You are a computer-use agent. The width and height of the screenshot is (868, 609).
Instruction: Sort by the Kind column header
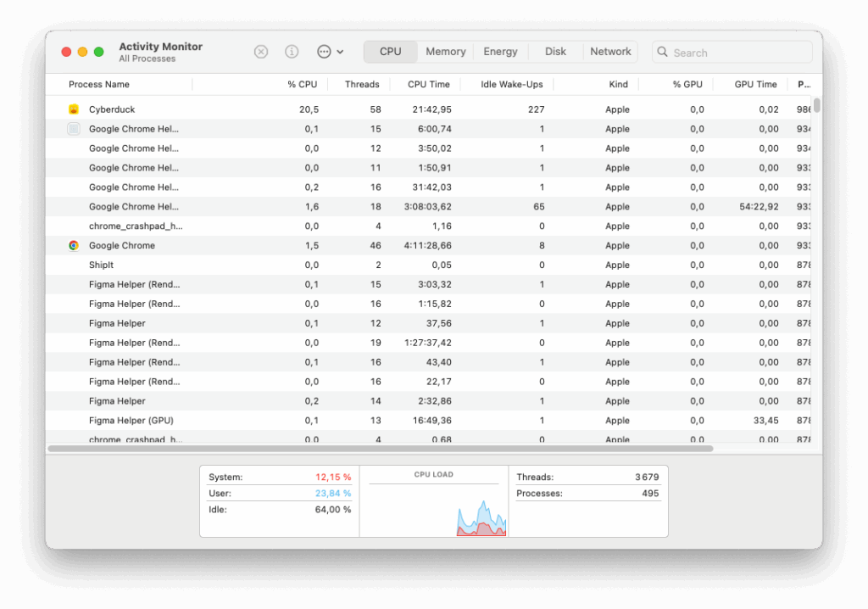click(618, 84)
